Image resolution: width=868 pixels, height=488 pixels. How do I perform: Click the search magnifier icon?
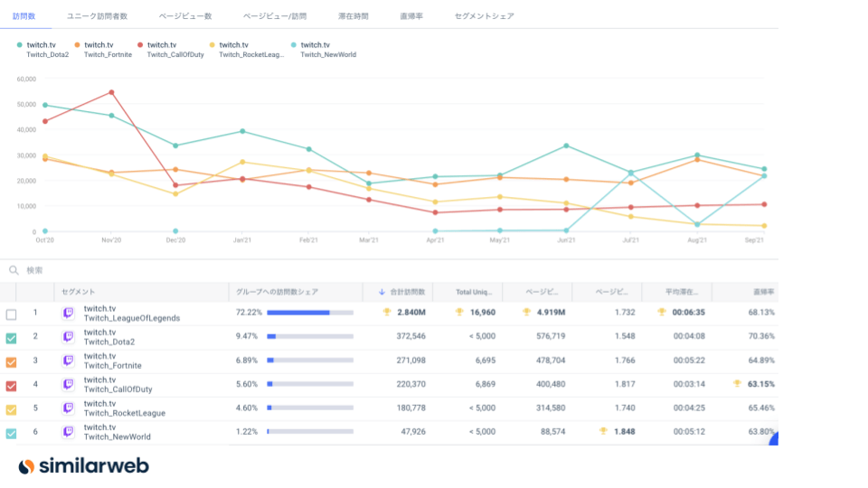point(14,270)
